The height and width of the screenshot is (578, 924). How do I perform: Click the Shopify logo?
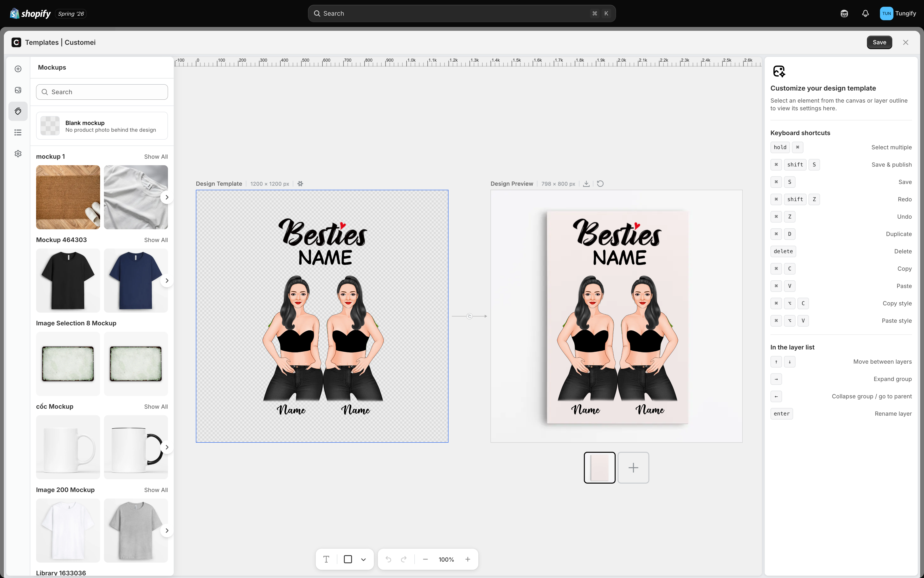coord(30,13)
